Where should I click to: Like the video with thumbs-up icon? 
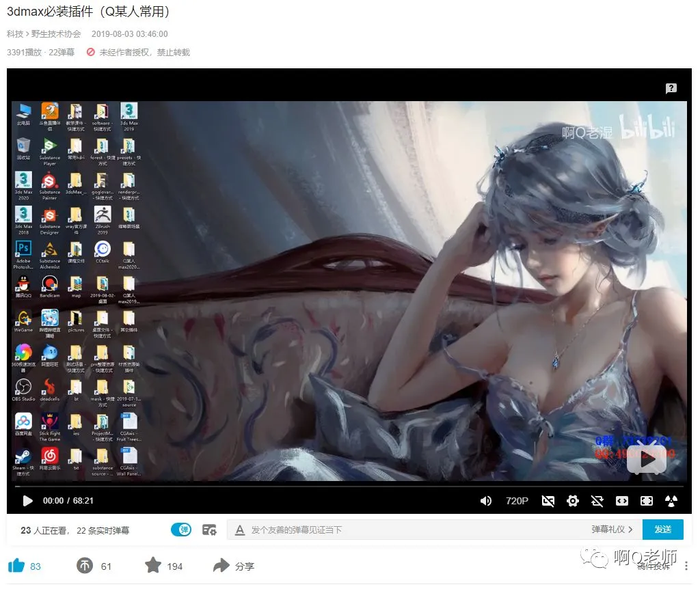tap(16, 565)
